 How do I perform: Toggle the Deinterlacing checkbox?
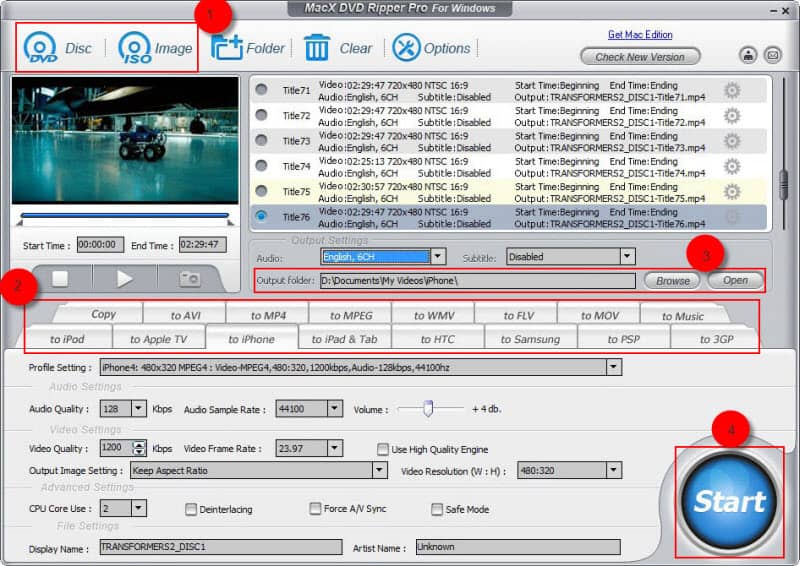point(191,509)
